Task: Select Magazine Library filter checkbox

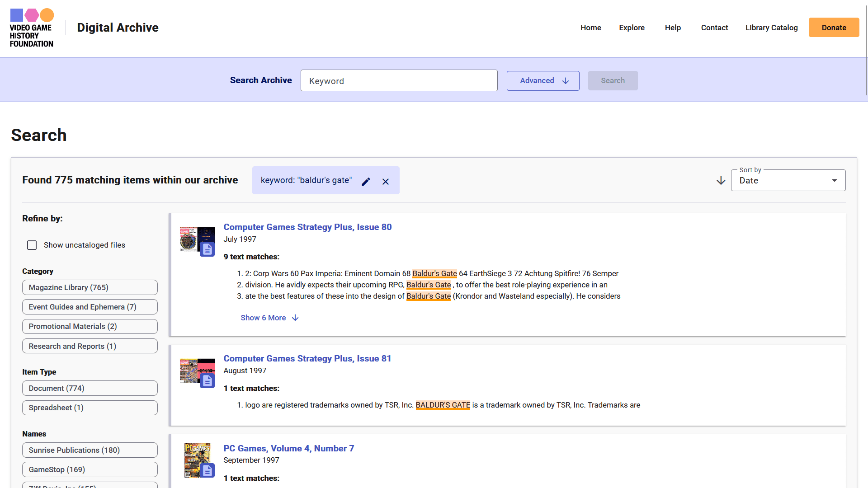Action: coord(90,287)
